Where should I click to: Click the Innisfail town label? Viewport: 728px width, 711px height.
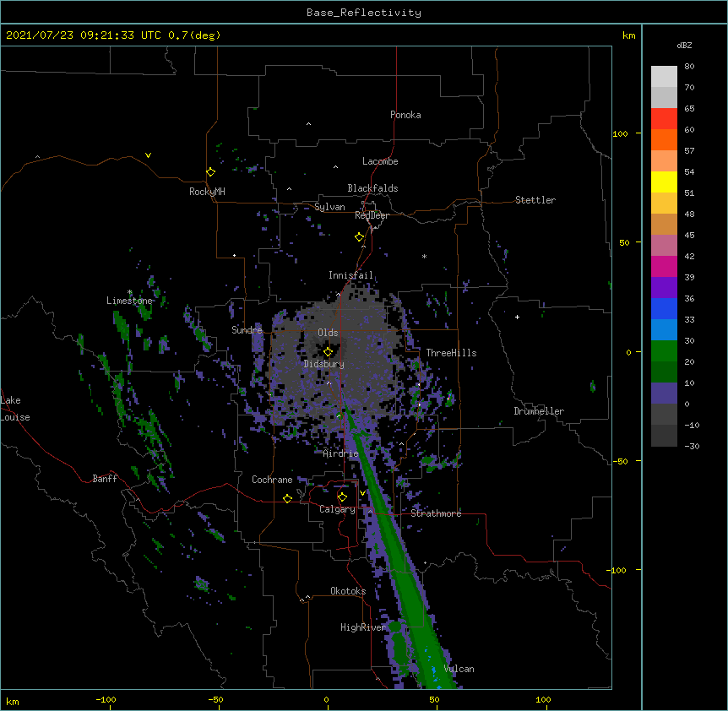pos(350,275)
